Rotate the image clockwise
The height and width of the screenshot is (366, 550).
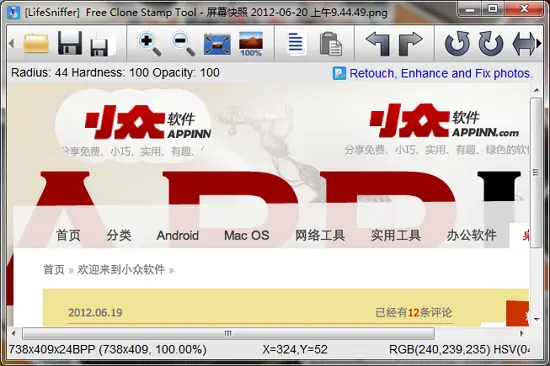(491, 44)
